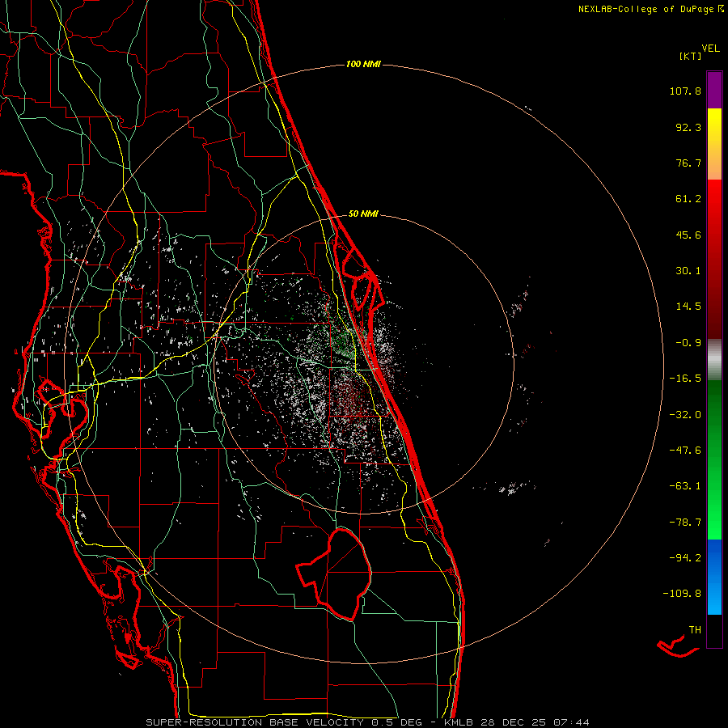
Task: Click the 45.6 legend value
Action: pos(688,235)
